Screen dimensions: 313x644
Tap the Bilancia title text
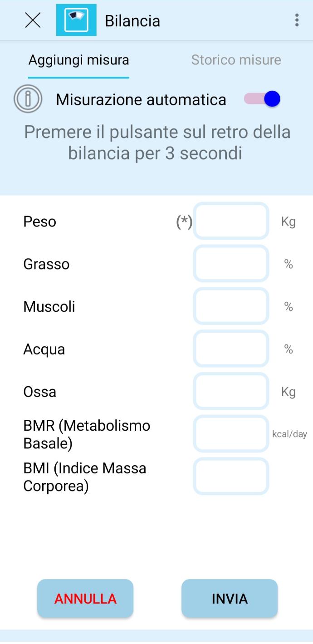tap(132, 21)
